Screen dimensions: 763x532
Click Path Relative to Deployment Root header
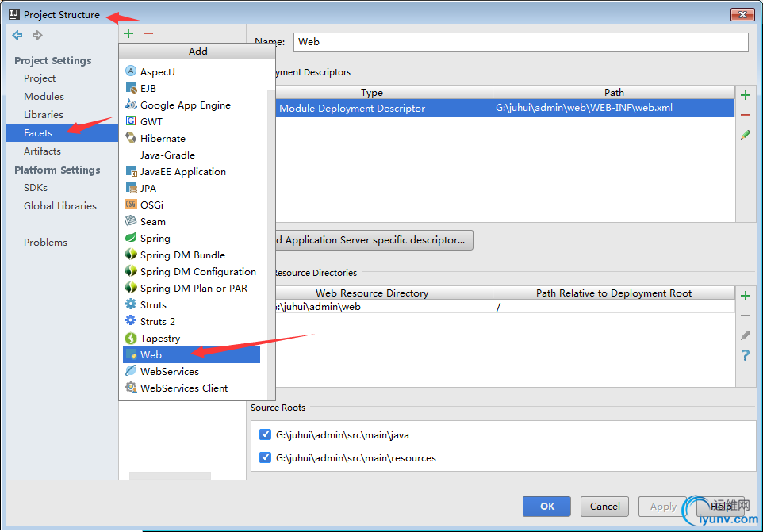coord(614,293)
